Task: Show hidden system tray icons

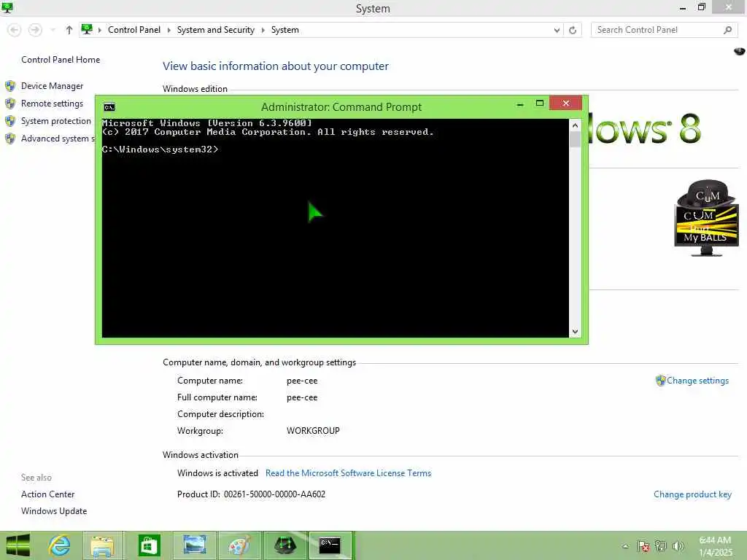Action: tap(625, 546)
